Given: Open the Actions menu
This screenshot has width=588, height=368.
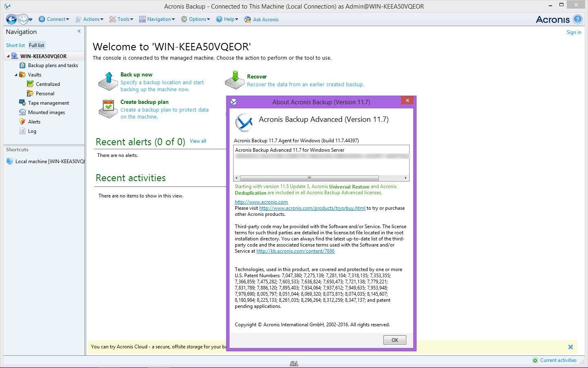Looking at the screenshot, I should (x=89, y=19).
